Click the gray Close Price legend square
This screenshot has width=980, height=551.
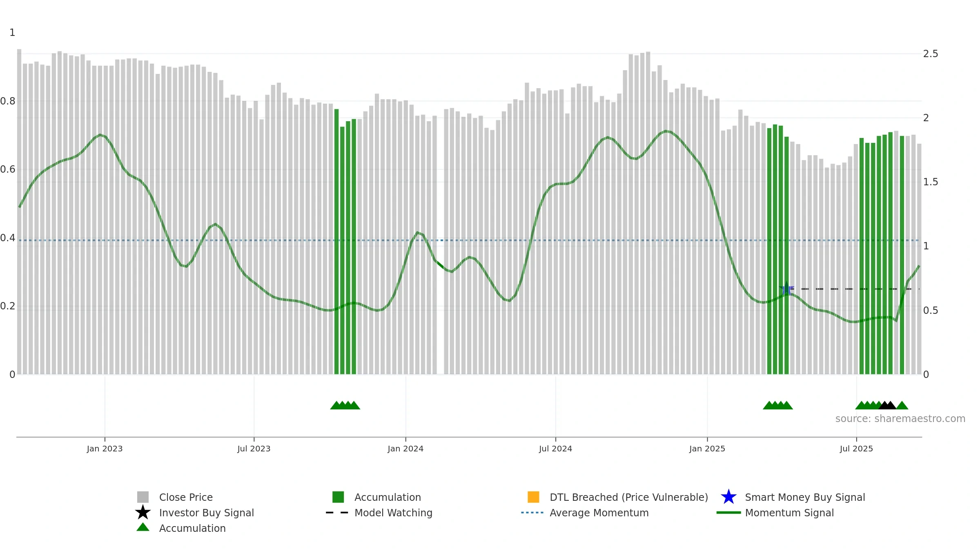tap(143, 497)
